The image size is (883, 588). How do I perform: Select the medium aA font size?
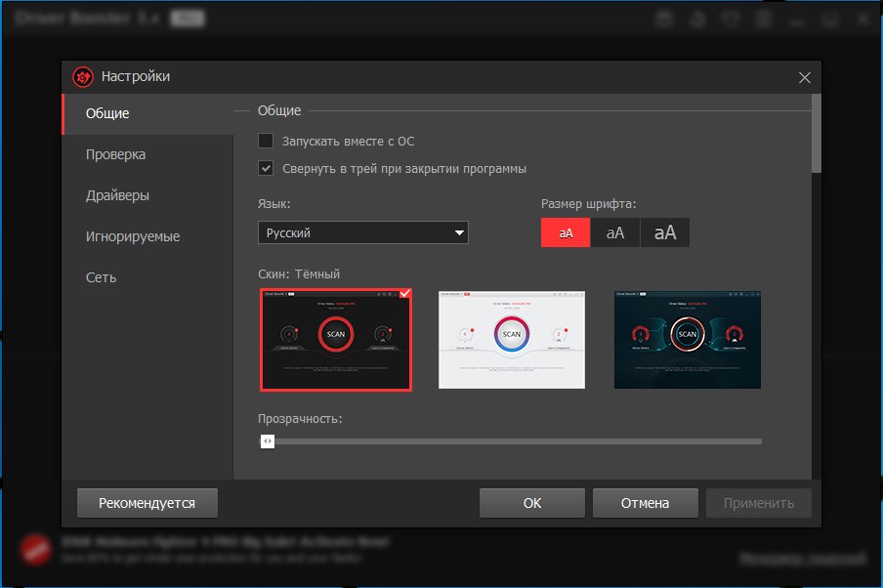pos(615,232)
